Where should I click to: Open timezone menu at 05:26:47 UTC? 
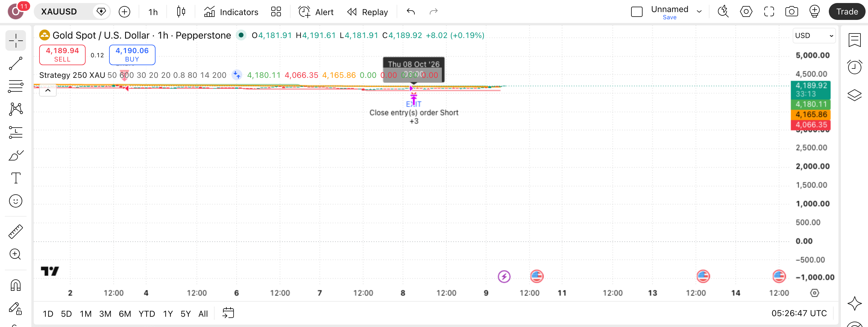click(x=799, y=313)
